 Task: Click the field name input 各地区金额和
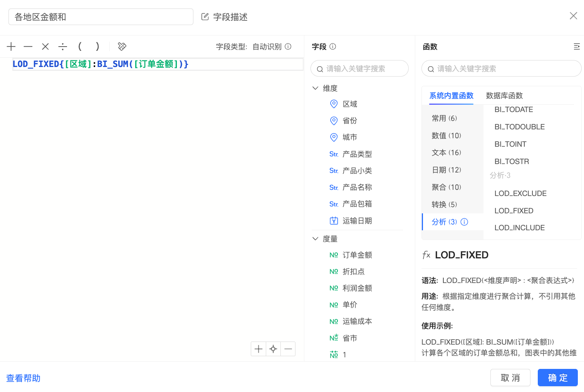pyautogui.click(x=101, y=17)
